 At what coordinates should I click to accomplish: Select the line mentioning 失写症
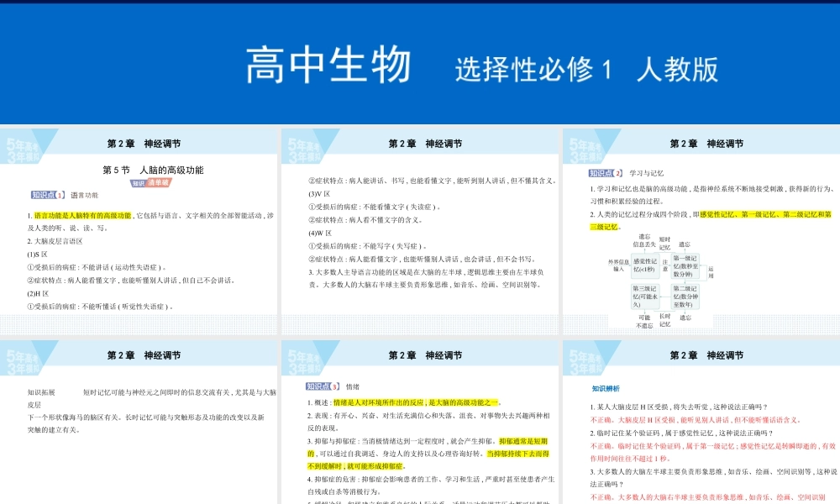tap(368, 246)
